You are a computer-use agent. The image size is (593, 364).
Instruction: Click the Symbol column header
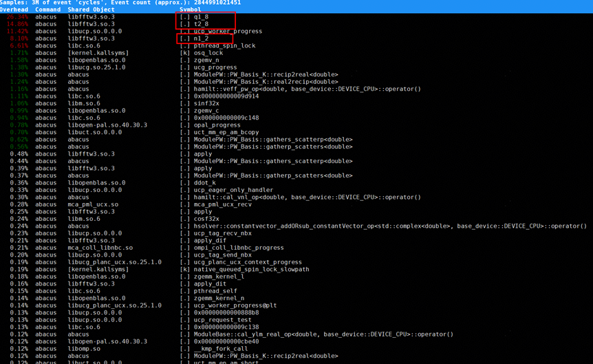click(x=191, y=10)
